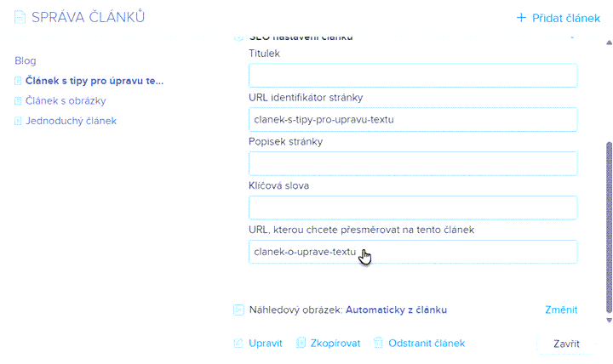Click the plus icon beside Přidat článek

pos(521,18)
